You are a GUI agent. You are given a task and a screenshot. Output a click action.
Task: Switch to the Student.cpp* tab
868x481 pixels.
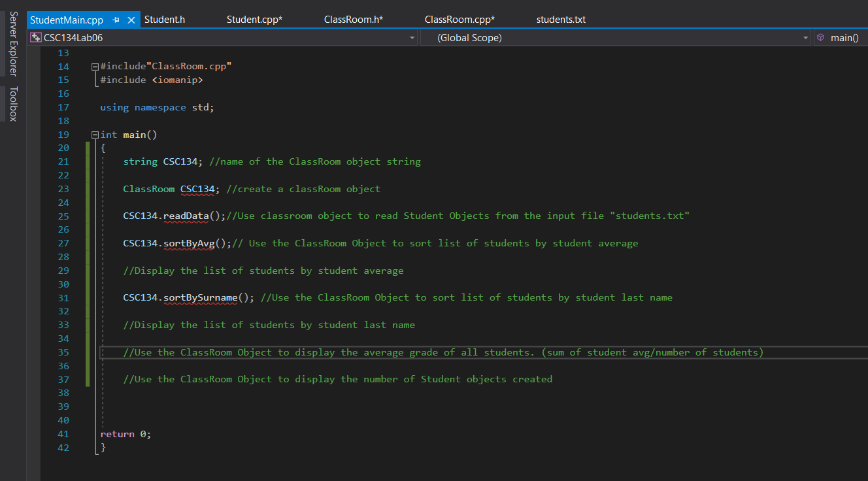(x=254, y=20)
